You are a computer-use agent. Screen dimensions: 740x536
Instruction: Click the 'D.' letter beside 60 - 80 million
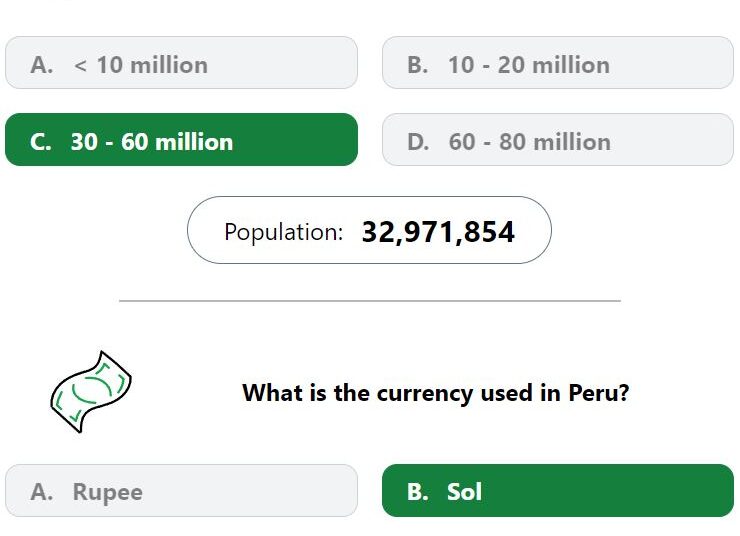418,142
